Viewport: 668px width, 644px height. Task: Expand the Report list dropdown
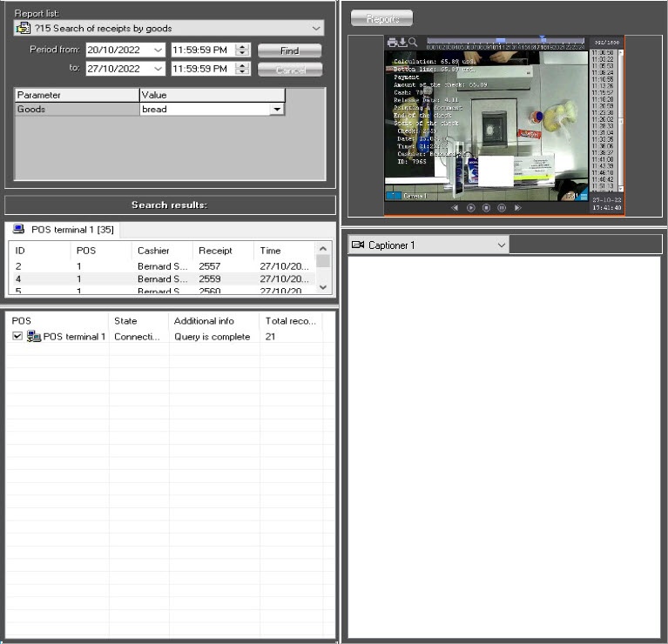(x=315, y=29)
